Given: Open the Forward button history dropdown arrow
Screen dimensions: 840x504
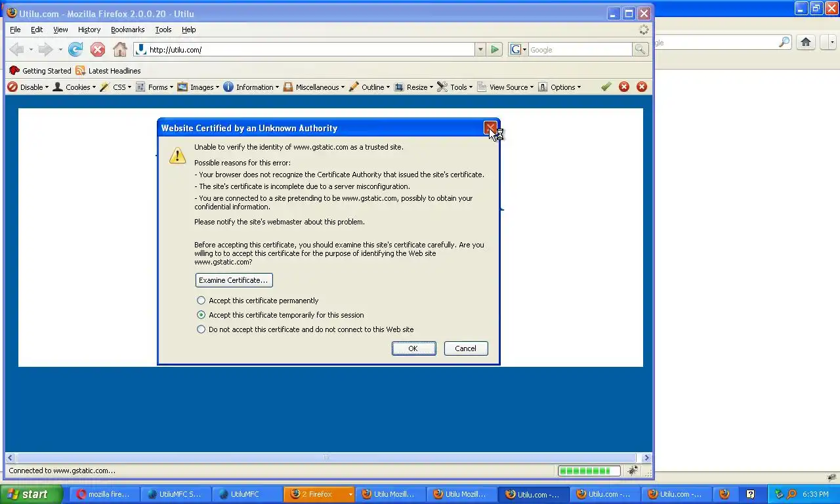Looking at the screenshot, I should [60, 50].
